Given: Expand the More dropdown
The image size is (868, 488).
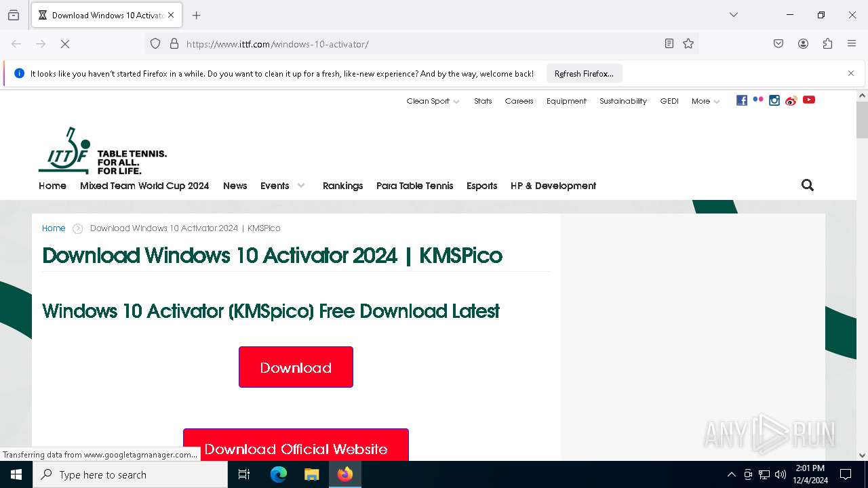Looking at the screenshot, I should 705,101.
